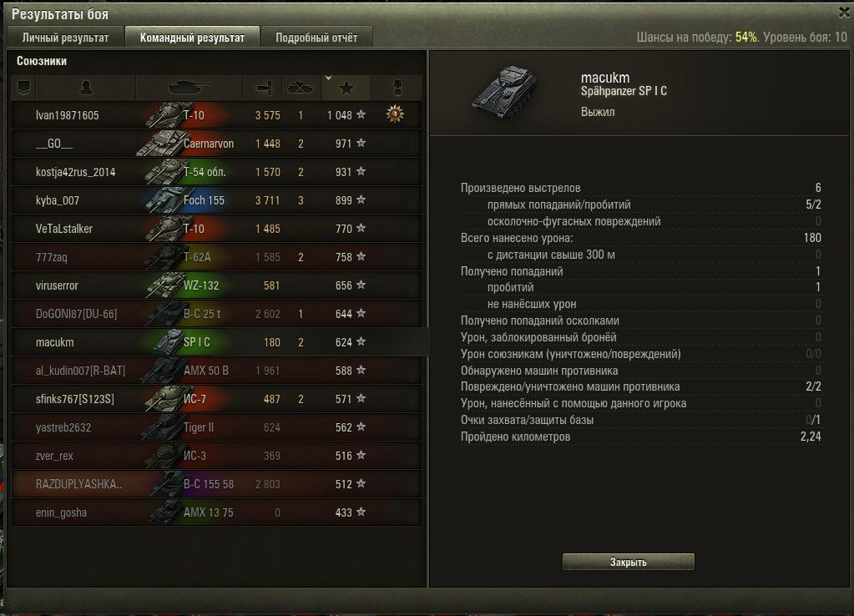854x616 pixels.
Task: Sort allies by player name icon
Action: [x=86, y=88]
